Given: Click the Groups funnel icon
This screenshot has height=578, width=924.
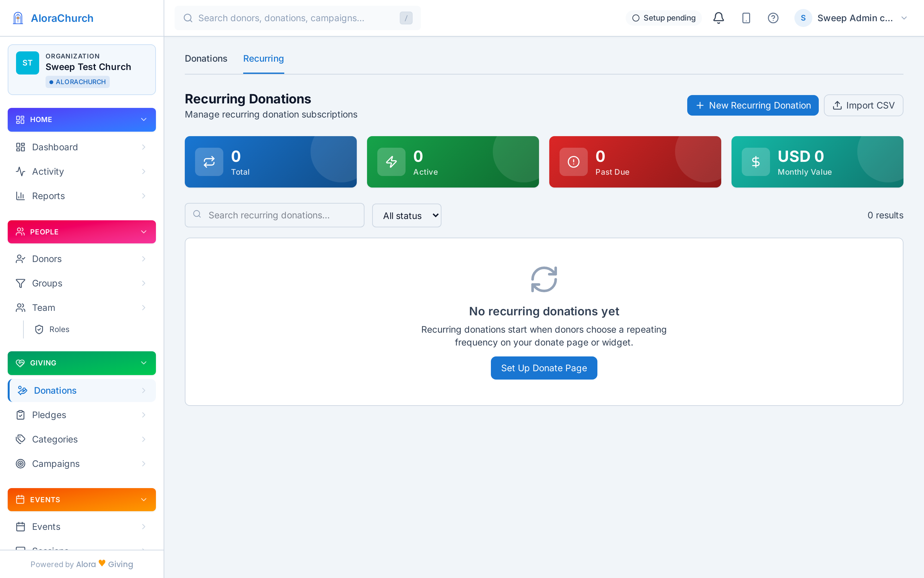Looking at the screenshot, I should (x=20, y=283).
